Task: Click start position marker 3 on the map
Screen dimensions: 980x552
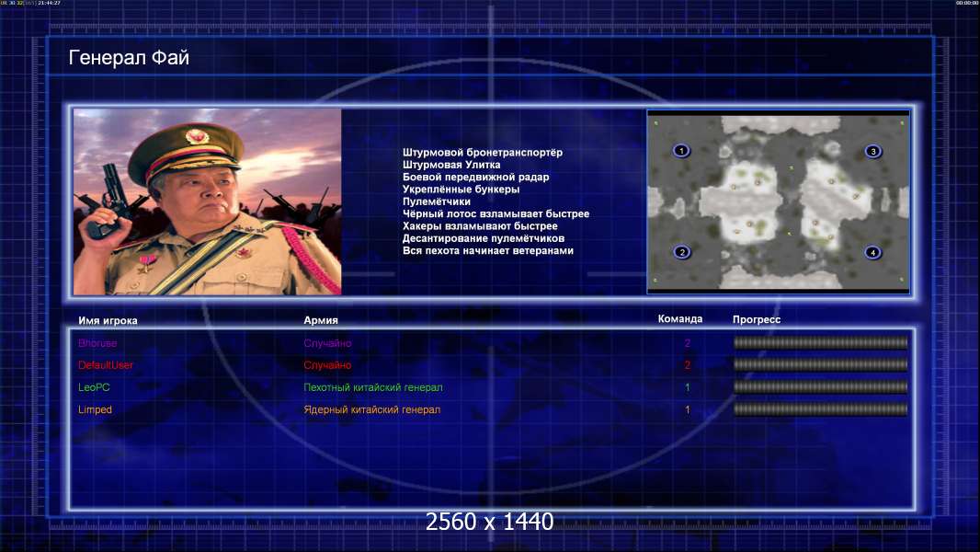Action: [873, 151]
